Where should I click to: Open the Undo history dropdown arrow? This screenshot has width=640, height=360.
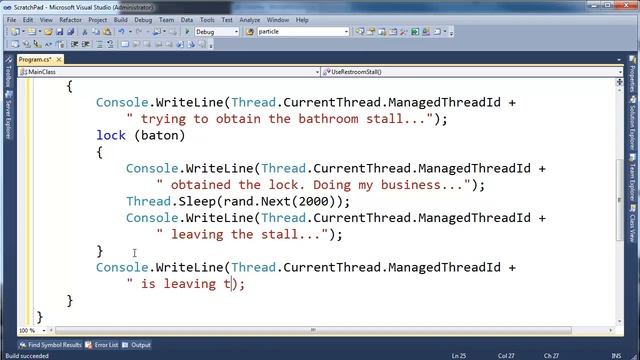[129, 32]
